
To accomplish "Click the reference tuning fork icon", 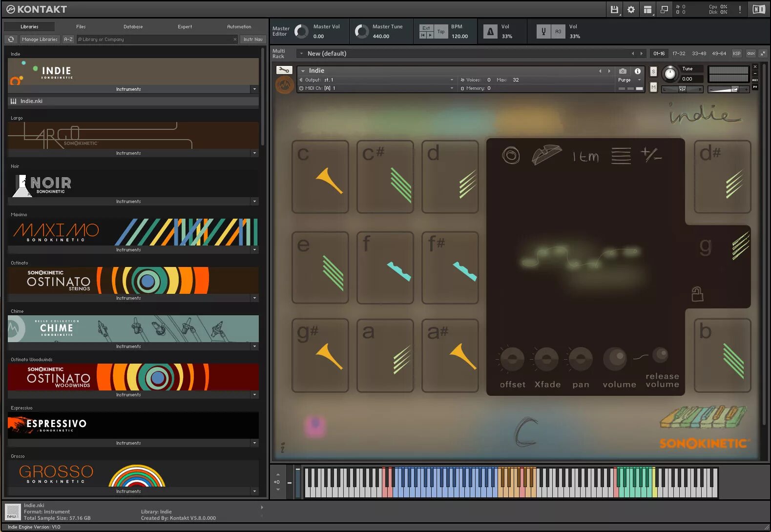I will tap(543, 32).
